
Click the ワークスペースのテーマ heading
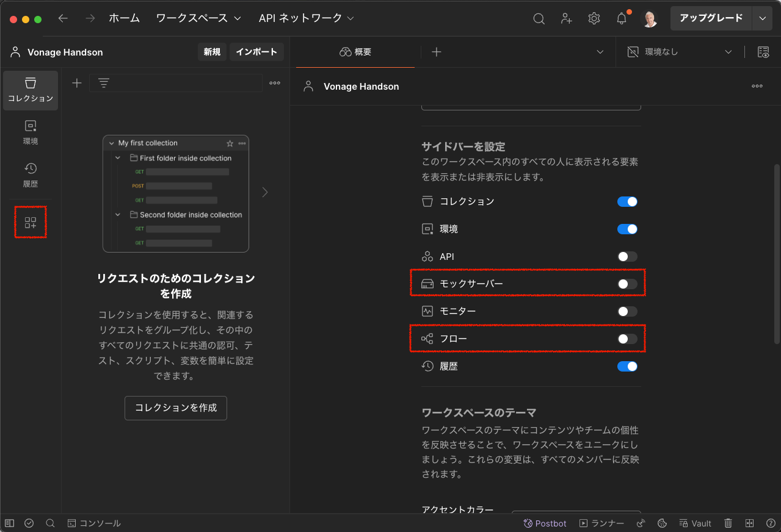(479, 412)
